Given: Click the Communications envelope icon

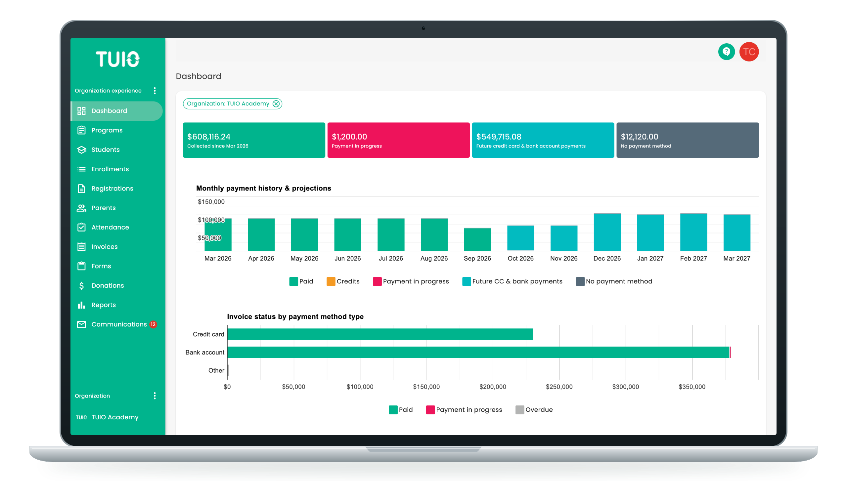Looking at the screenshot, I should point(81,324).
